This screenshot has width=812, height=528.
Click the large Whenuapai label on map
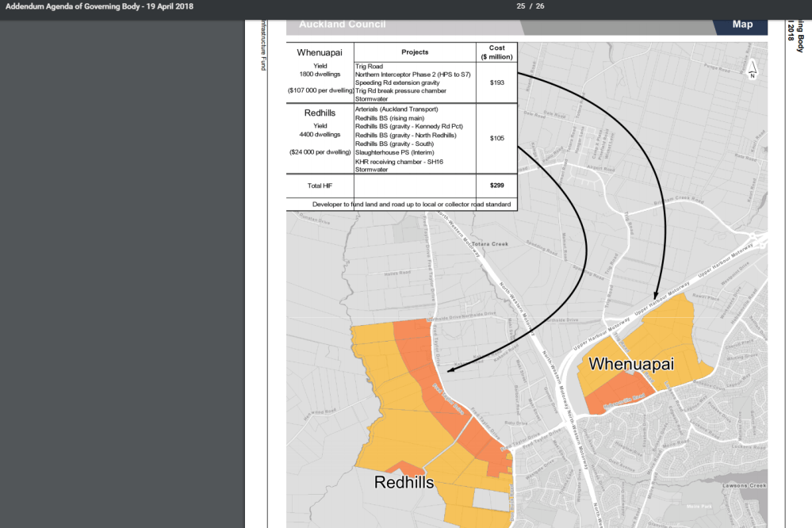click(630, 364)
